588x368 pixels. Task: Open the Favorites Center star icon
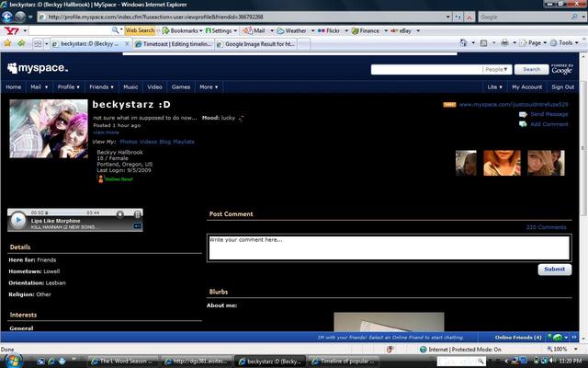tap(7, 43)
